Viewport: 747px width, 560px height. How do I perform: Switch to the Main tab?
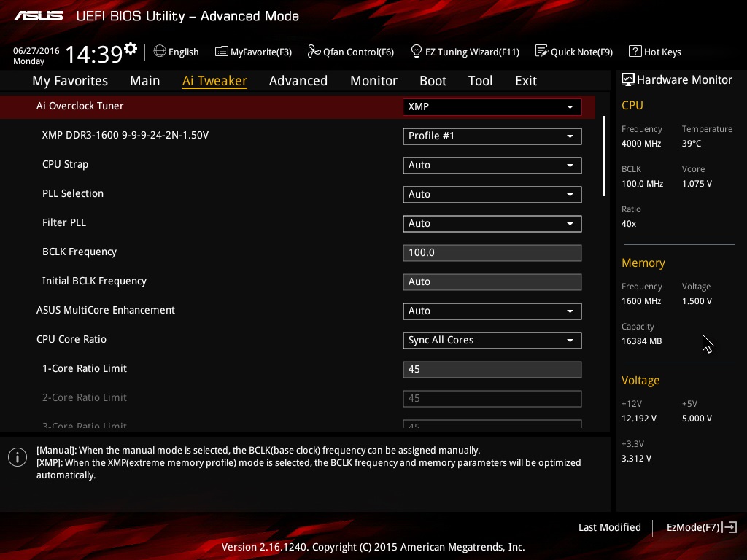(x=145, y=81)
